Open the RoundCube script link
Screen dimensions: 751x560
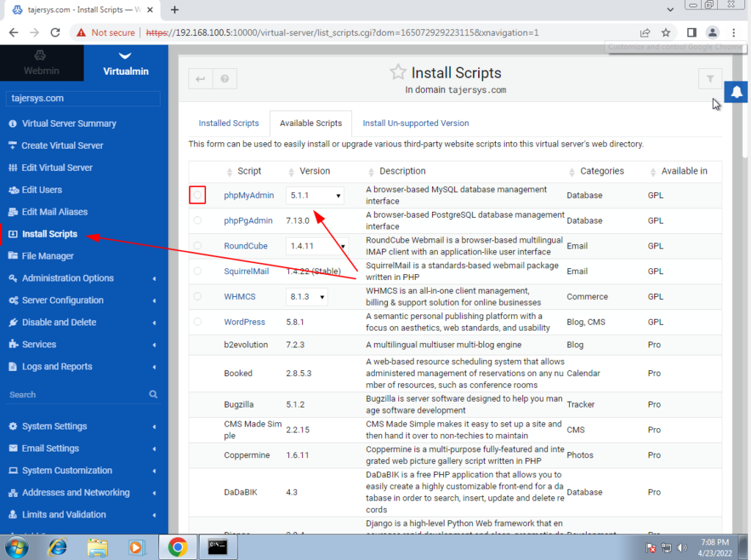[x=246, y=246]
